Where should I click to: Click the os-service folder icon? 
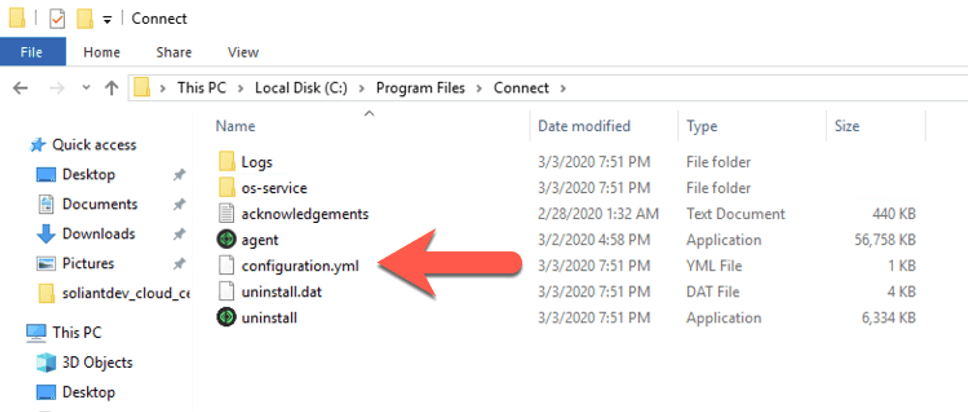tap(227, 188)
